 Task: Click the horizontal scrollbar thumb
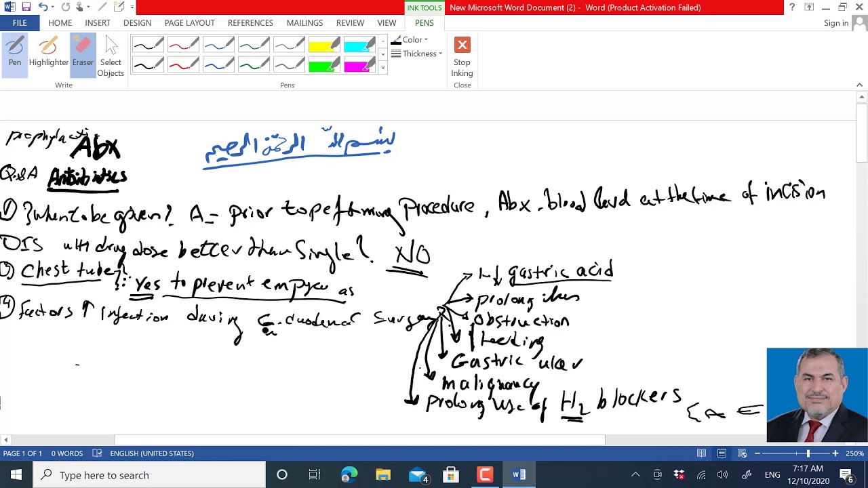(x=359, y=440)
